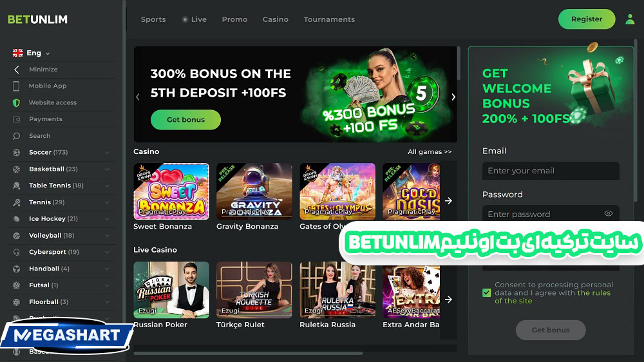Image resolution: width=644 pixels, height=362 pixels.
Task: Click the Website access shield icon
Action: (16, 102)
